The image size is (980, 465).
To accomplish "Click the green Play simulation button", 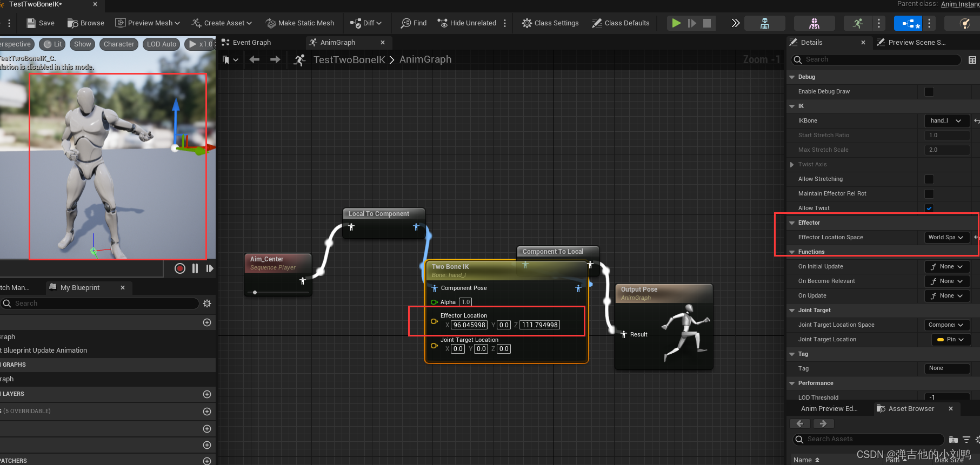I will click(676, 23).
